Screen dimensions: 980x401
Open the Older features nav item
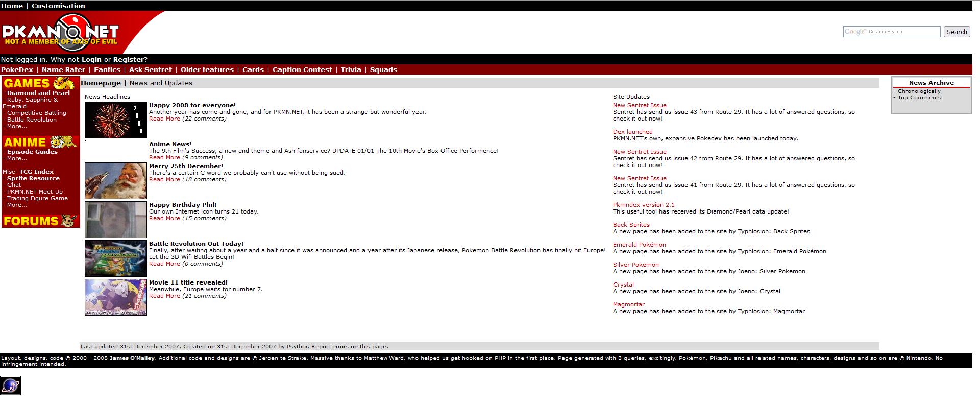[207, 69]
